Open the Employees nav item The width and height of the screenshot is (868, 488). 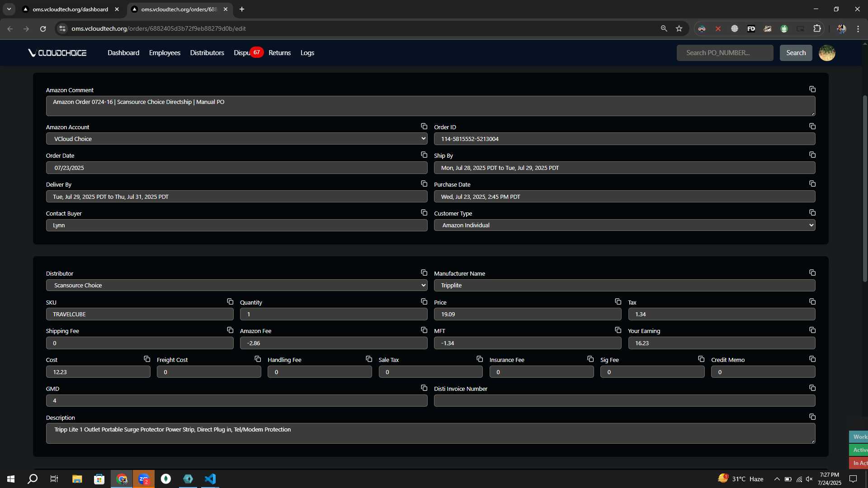coord(165,53)
